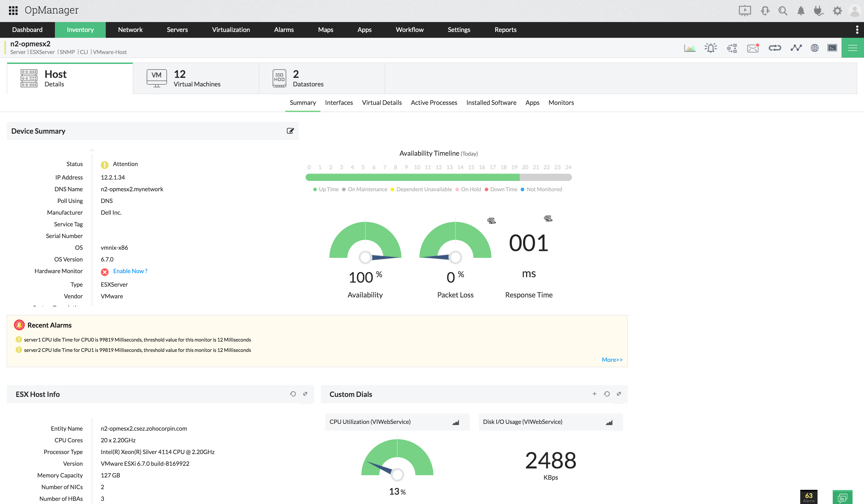Click the globe browse icon
The image size is (864, 504).
tap(815, 48)
